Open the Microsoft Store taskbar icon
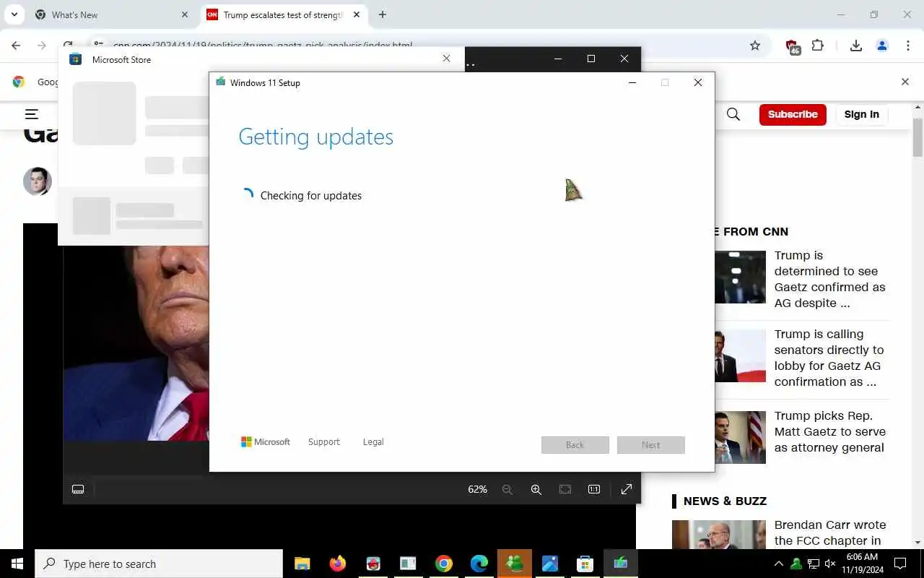The height and width of the screenshot is (578, 924). (x=585, y=564)
